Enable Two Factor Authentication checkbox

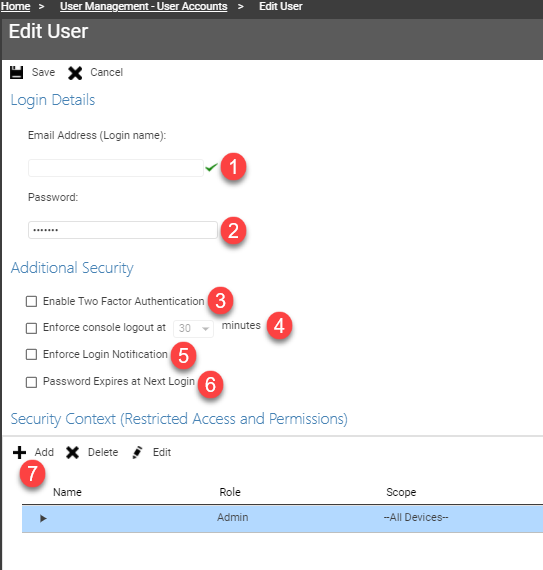click(x=31, y=301)
